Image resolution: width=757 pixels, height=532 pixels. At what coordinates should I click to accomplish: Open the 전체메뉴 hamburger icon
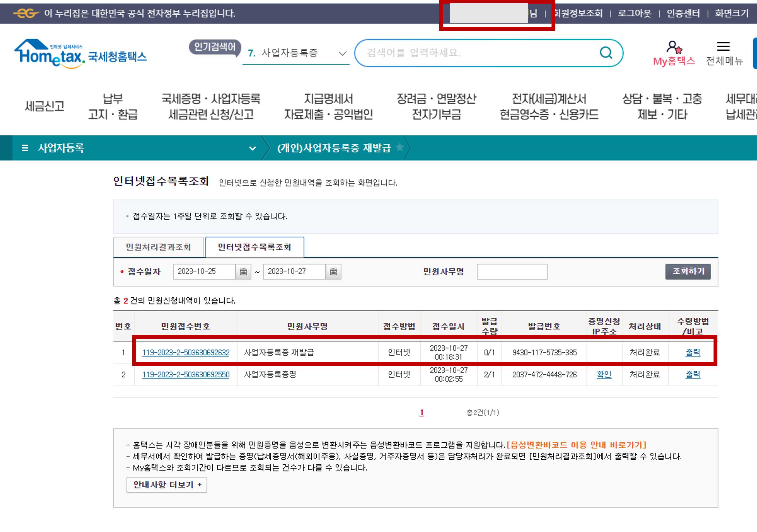(x=723, y=46)
